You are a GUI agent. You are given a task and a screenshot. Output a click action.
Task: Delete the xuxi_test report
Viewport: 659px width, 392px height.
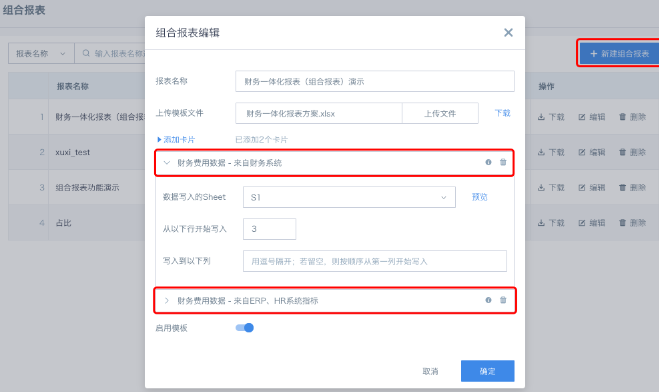[x=632, y=152]
